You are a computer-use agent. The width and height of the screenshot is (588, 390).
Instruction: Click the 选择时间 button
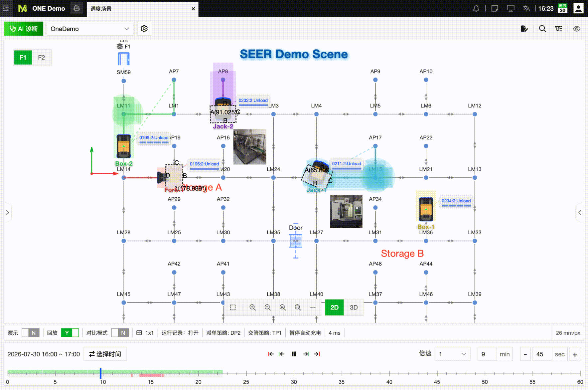[x=105, y=354]
